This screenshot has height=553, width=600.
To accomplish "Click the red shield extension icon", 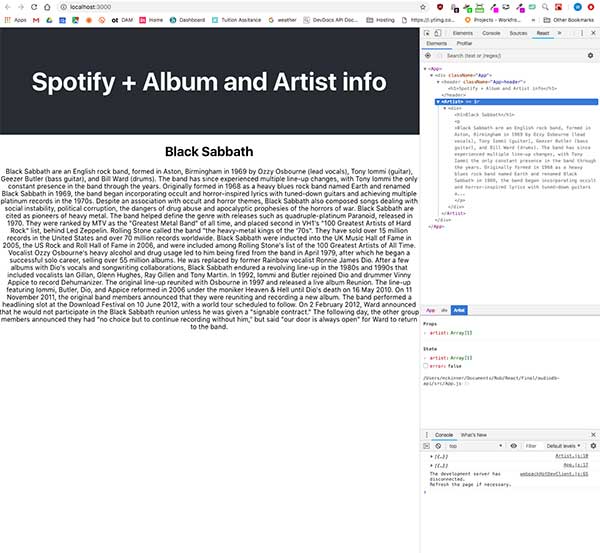I will pyautogui.click(x=440, y=7).
